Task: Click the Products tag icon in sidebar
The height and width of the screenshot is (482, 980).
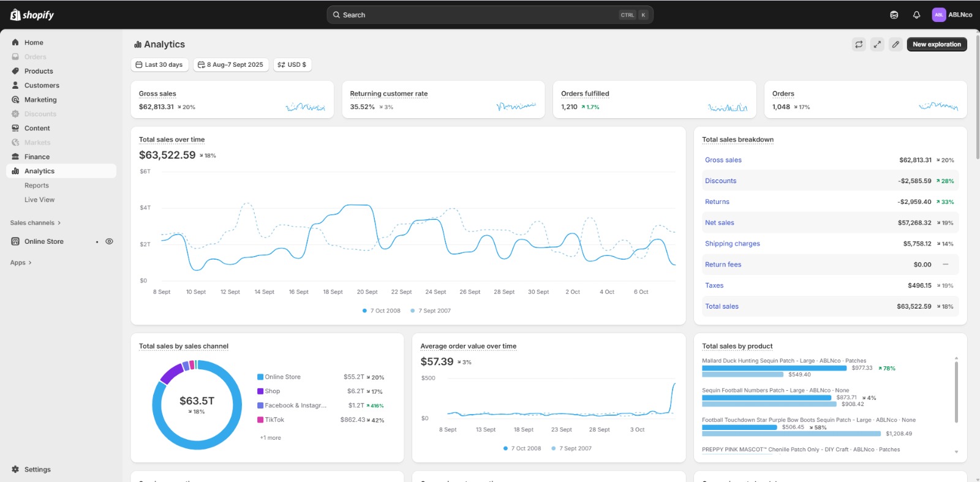Action: click(15, 71)
